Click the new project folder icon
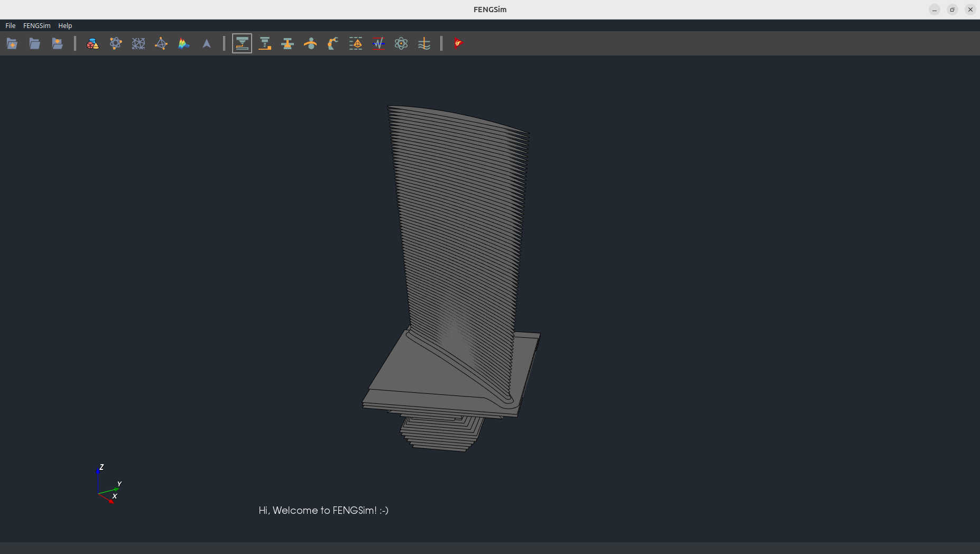Image resolution: width=980 pixels, height=554 pixels. tap(12, 43)
